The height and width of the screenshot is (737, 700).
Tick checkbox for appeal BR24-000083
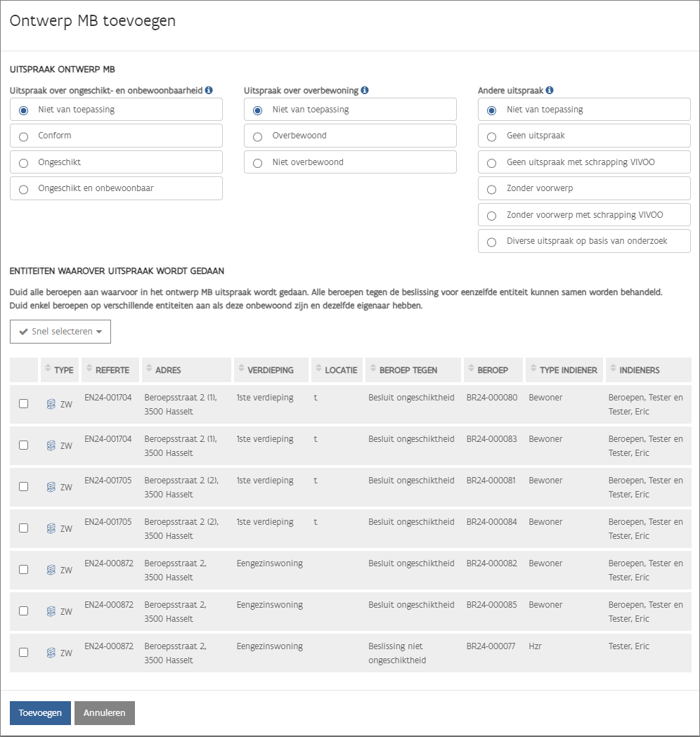click(x=23, y=445)
